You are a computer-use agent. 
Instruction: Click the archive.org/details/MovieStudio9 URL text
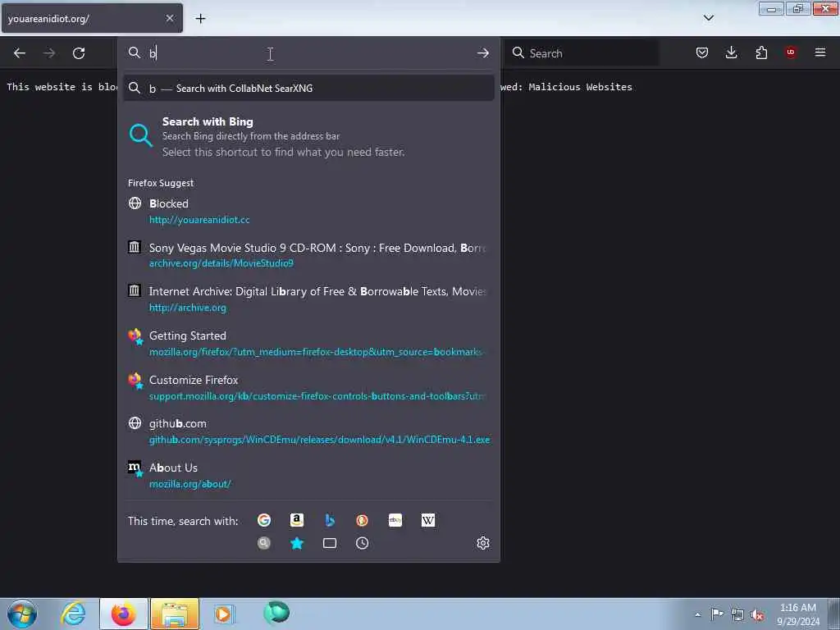(221, 263)
